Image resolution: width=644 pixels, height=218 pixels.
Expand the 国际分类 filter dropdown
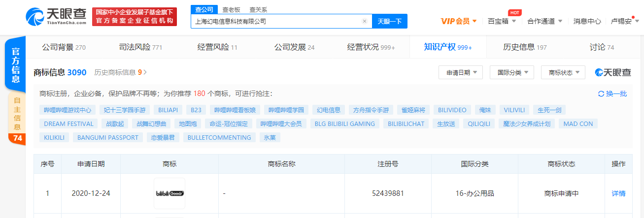[512, 72]
